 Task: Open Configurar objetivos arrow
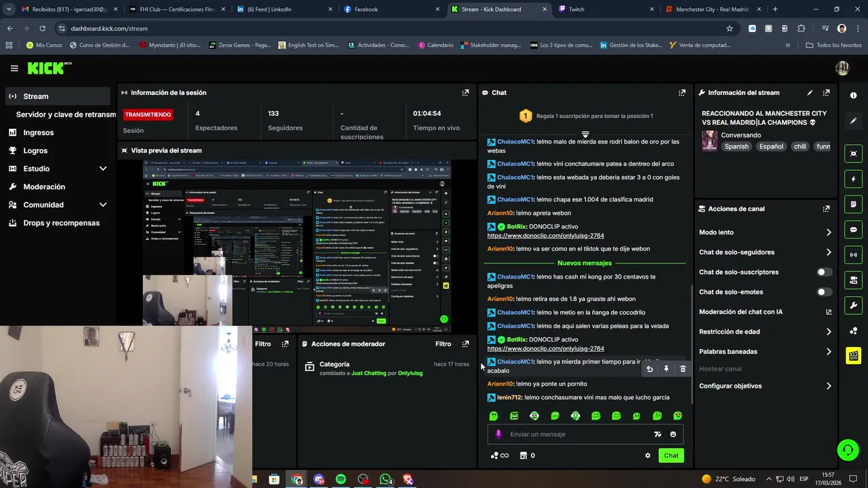829,386
